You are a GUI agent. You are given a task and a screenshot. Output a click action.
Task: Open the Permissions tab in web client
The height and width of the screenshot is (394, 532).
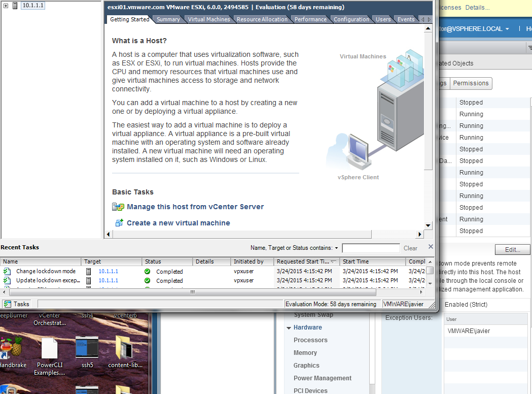click(471, 83)
